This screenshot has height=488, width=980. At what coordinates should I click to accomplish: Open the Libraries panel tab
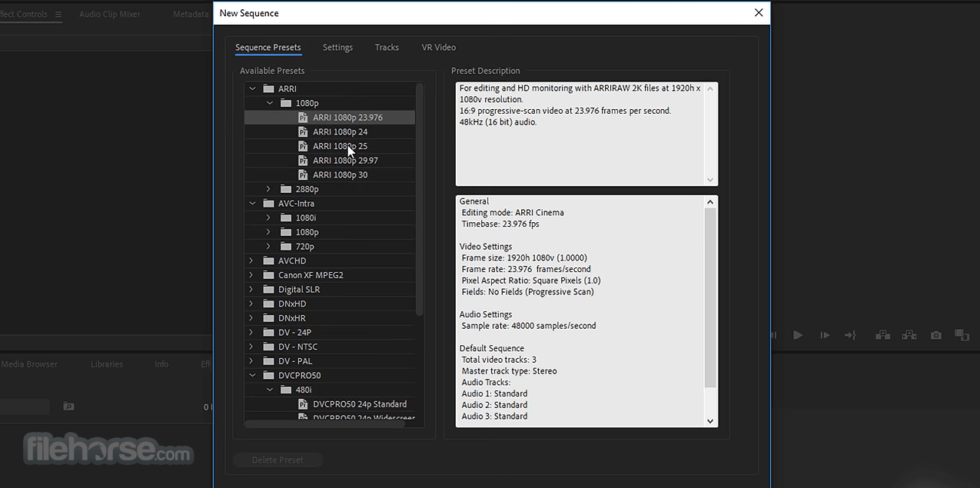(x=107, y=364)
